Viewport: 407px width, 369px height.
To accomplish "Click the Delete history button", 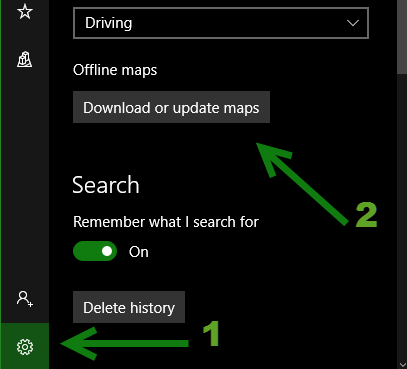I will pos(129,307).
